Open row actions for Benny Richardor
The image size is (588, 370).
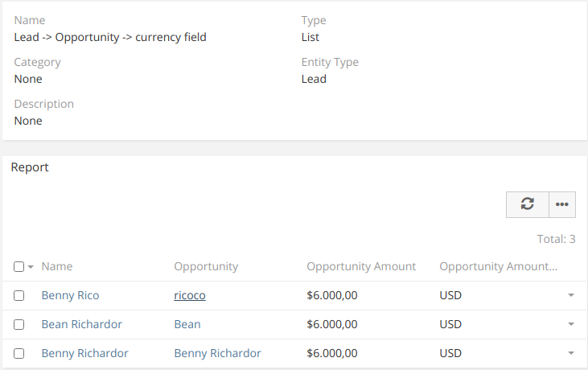[571, 354]
